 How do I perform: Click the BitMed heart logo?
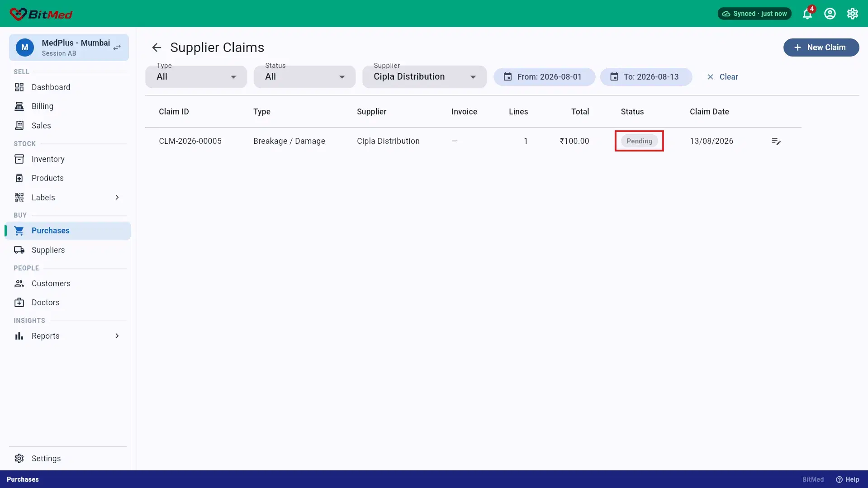coord(18,14)
